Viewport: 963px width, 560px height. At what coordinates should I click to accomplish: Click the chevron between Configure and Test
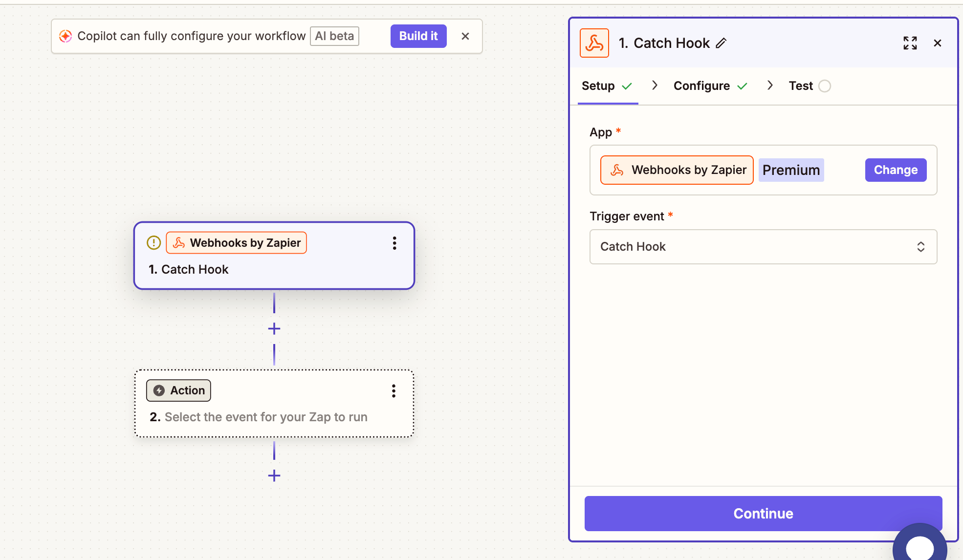tap(770, 86)
